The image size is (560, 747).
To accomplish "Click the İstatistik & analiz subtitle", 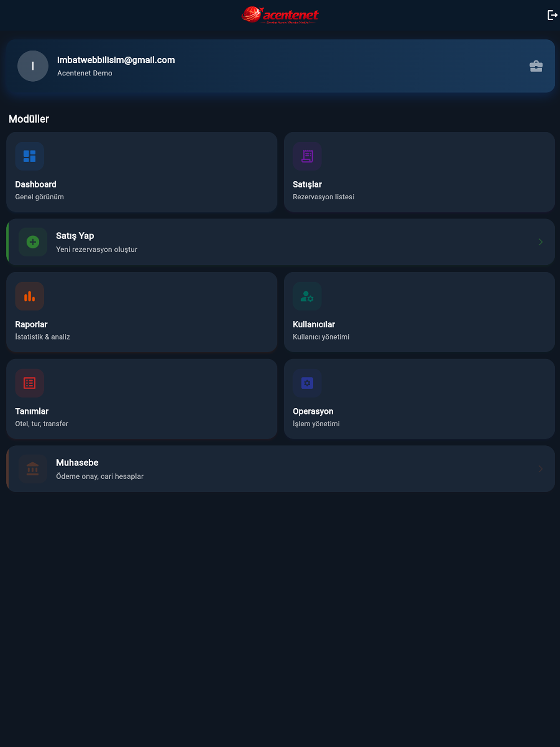I will (43, 337).
